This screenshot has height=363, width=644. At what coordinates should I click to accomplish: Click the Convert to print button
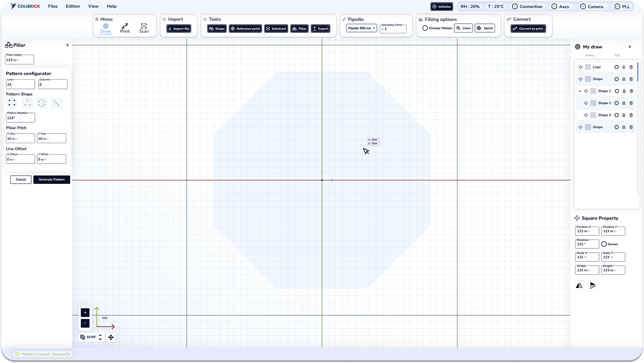tap(528, 28)
